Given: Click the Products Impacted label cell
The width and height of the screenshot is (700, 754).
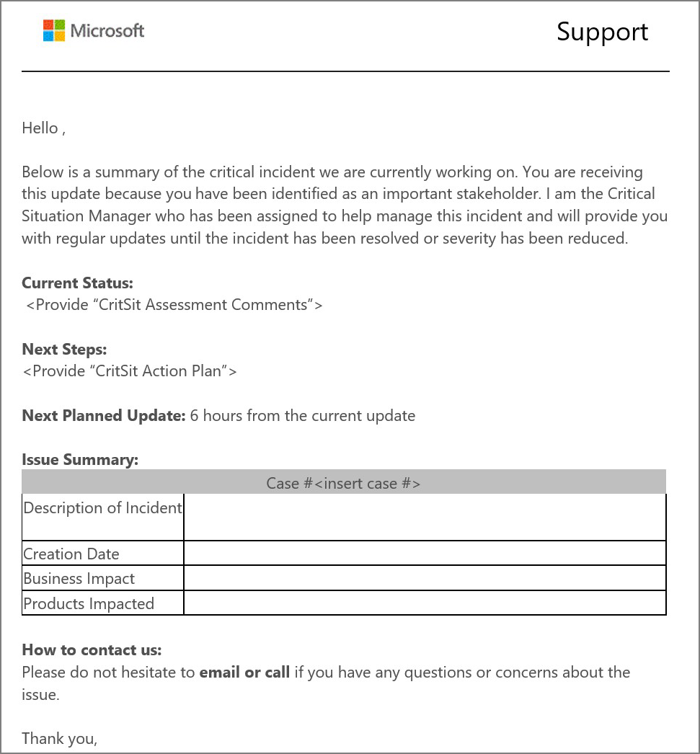Looking at the screenshot, I should pos(103,603).
